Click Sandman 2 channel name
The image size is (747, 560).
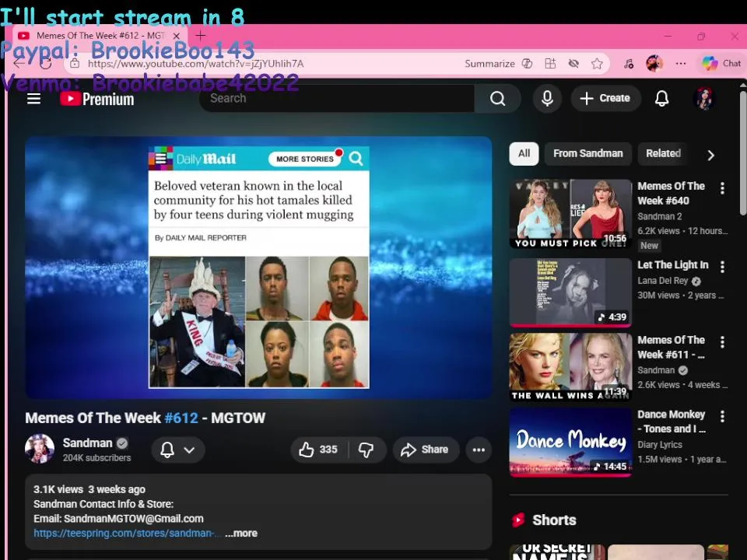click(659, 216)
